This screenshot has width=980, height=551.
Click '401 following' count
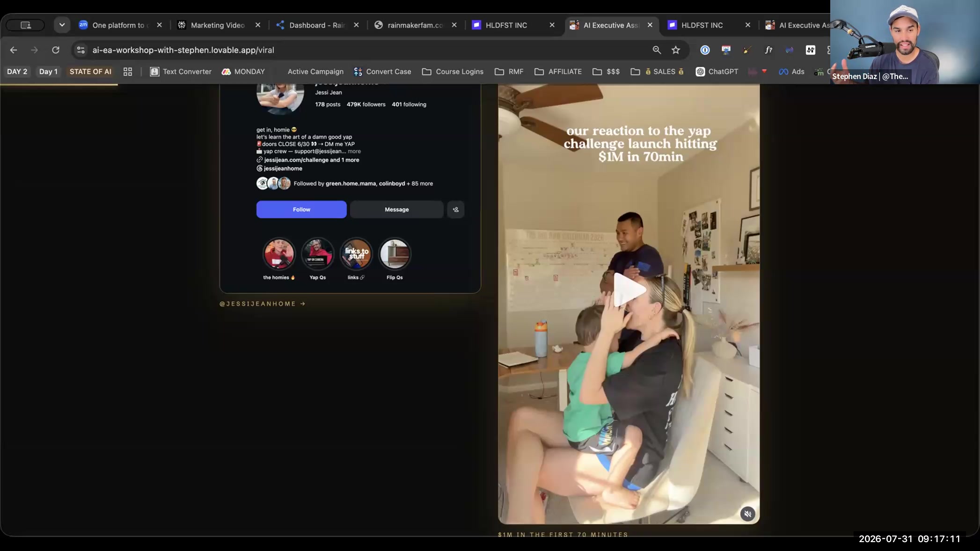(409, 104)
